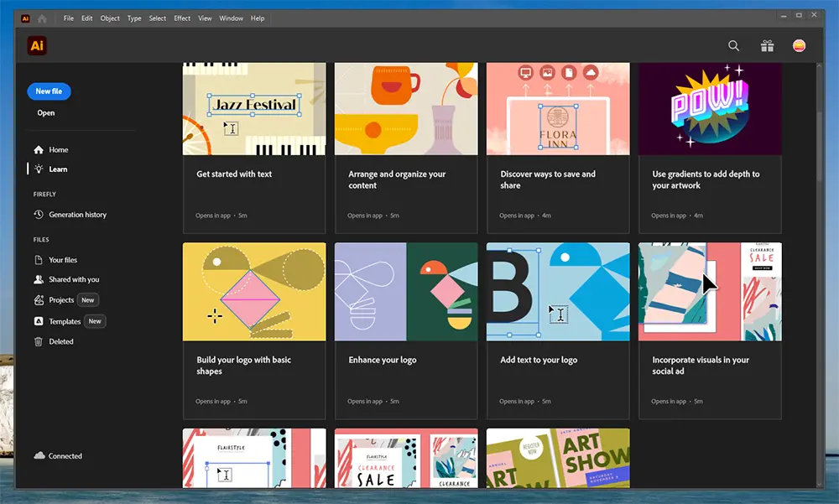Viewport: 839px width, 504px height.
Task: Click 'Discover ways to save and share' title
Action: click(548, 179)
